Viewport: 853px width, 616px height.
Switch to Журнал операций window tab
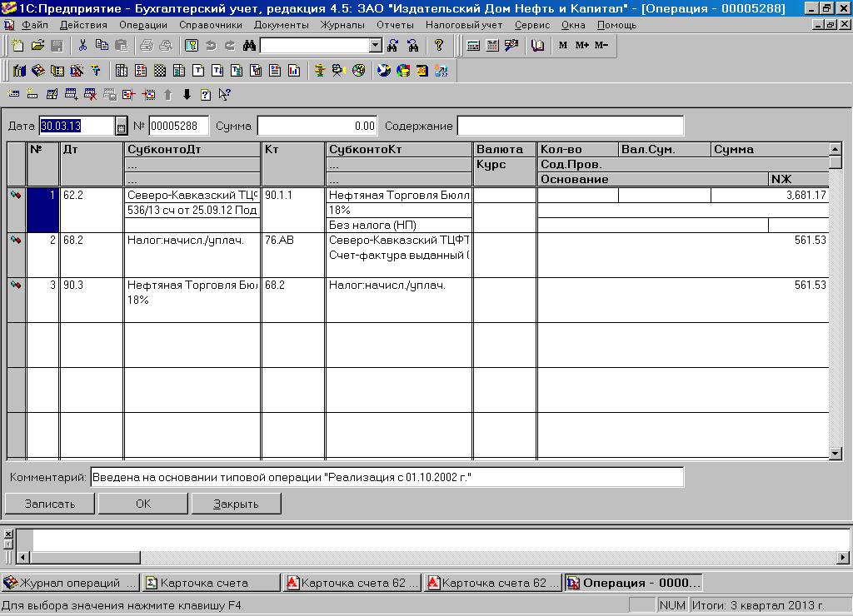70,584
